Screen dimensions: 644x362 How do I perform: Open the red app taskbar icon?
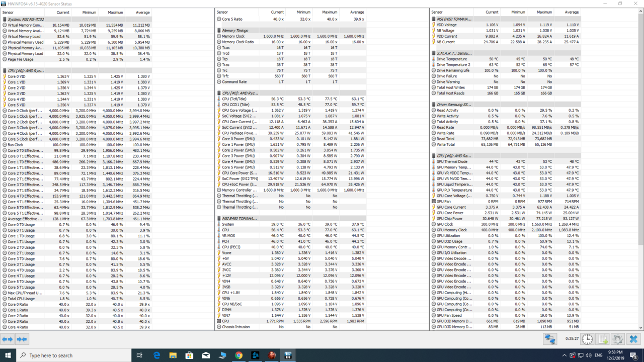pyautogui.click(x=272, y=355)
